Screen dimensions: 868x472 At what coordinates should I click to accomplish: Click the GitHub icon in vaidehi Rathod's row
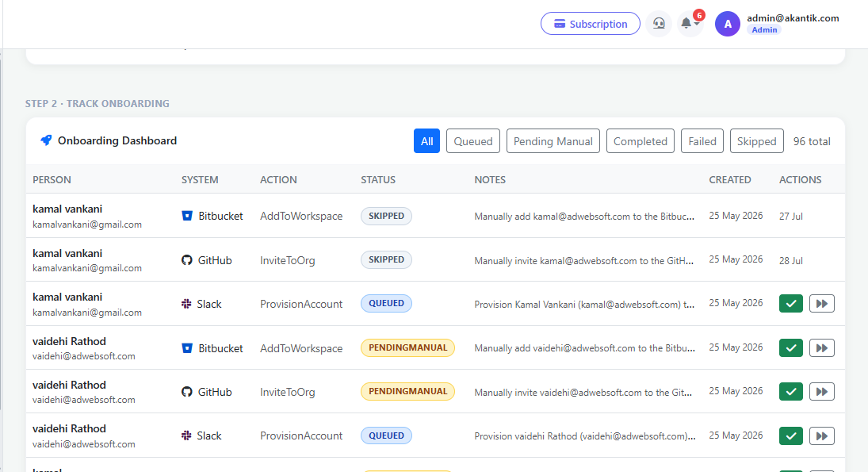point(187,392)
